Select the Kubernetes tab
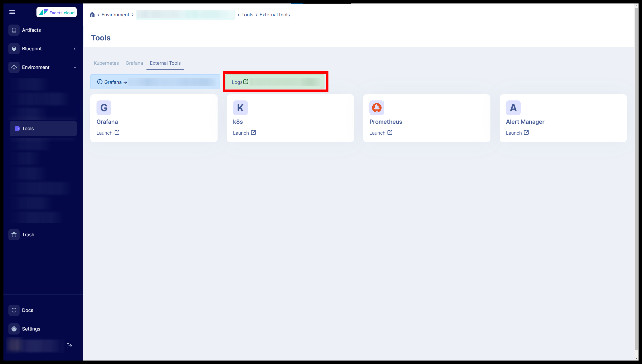Image resolution: width=642 pixels, height=364 pixels. point(106,63)
